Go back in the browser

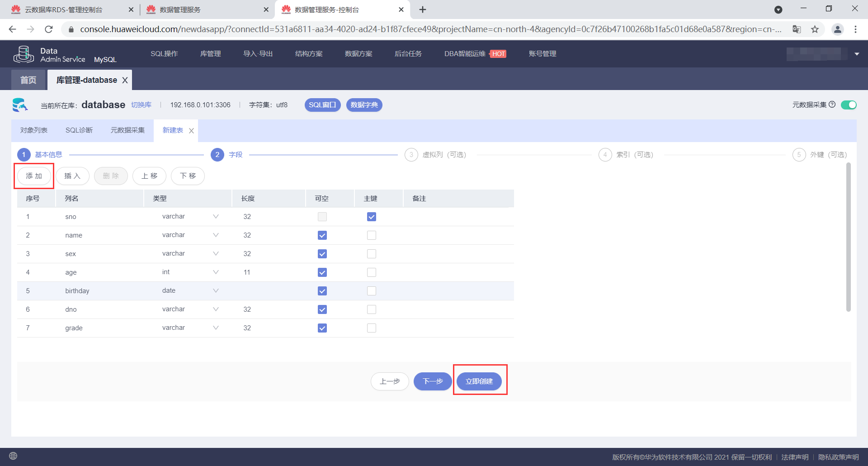click(13, 29)
